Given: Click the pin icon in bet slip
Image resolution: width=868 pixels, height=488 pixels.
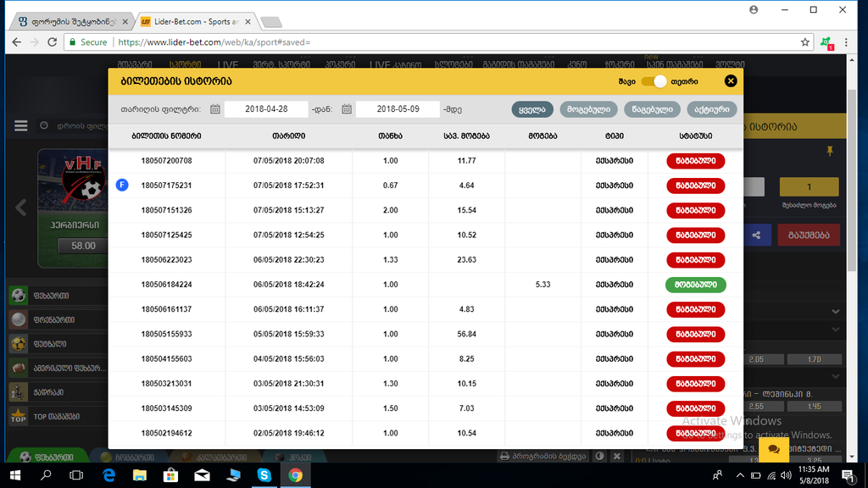Looking at the screenshot, I should coord(830,151).
